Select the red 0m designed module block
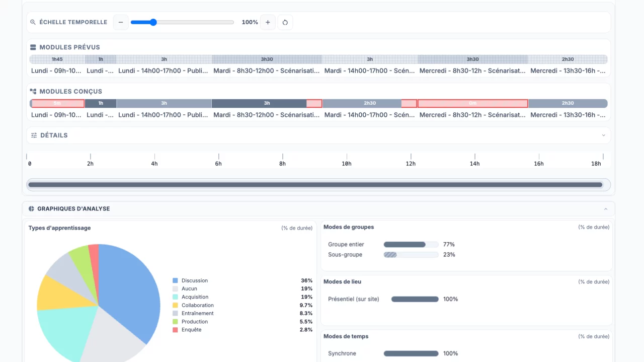Screen dimensions: 644x362 (x=472, y=103)
